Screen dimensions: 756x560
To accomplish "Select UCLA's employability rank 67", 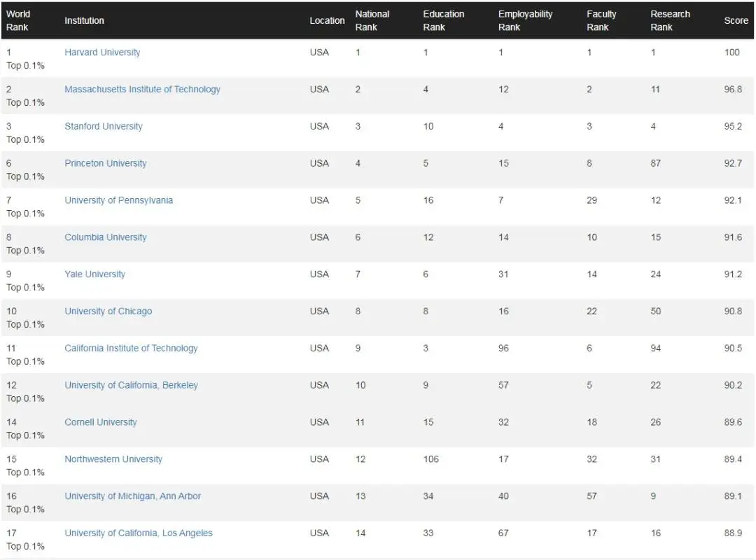I will tap(503, 533).
